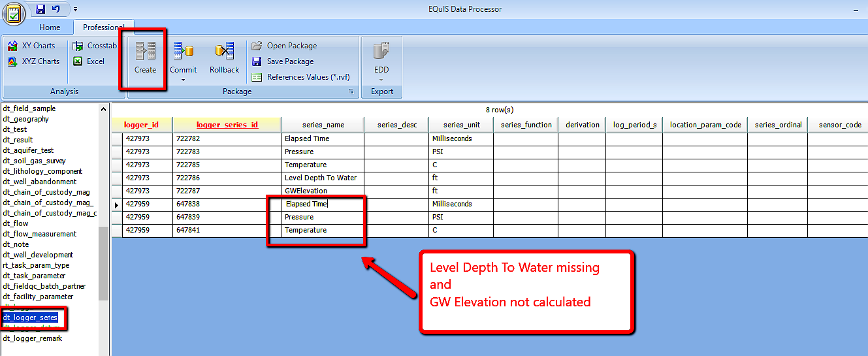Image resolution: width=868 pixels, height=356 pixels.
Task: Click the EDD export icon
Action: coord(381,50)
